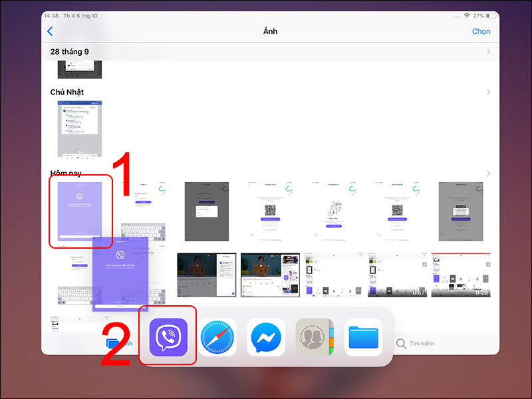The height and width of the screenshot is (399, 532).
Task: Open the video thumbnail labeled 0:28
Action: point(461,275)
